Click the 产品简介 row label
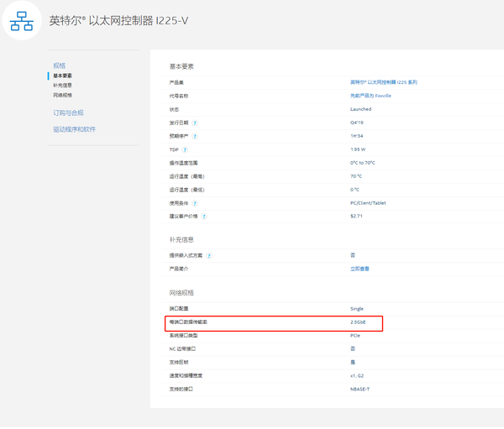Image resolution: width=504 pixels, height=429 pixels. [x=179, y=269]
